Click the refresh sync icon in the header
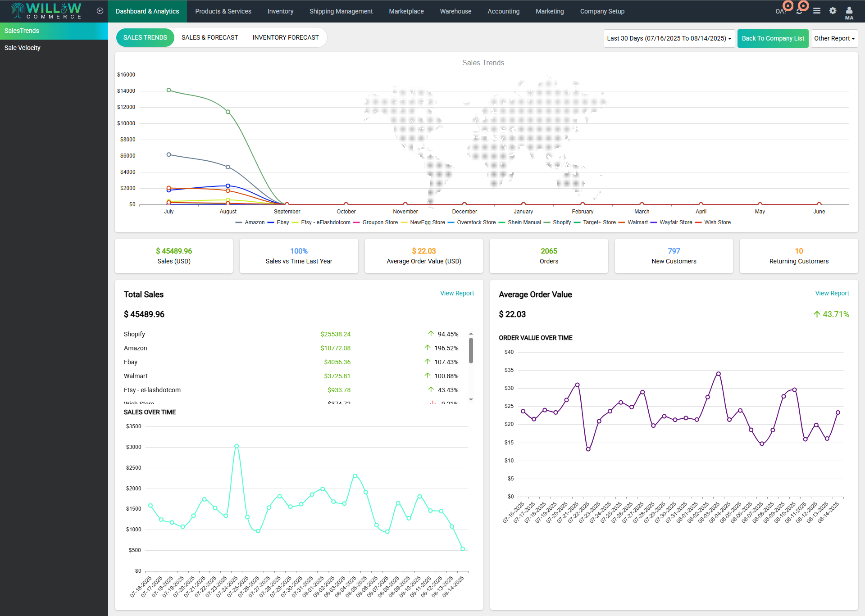Image resolution: width=865 pixels, height=616 pixels. [799, 12]
